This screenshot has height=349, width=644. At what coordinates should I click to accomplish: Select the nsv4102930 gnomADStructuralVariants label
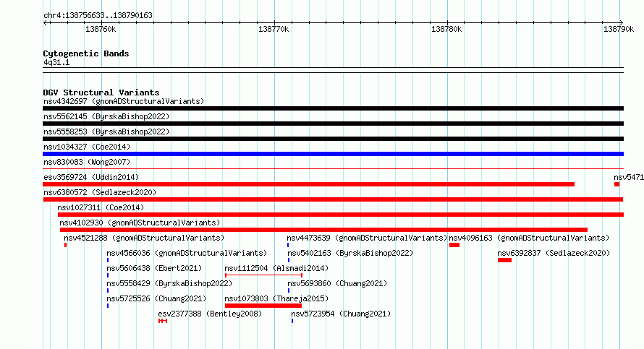point(140,223)
